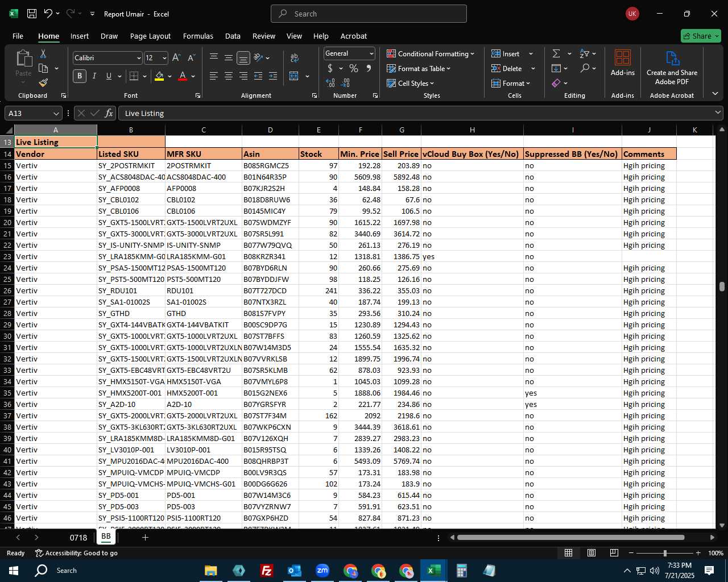The image size is (728, 582).
Task: Toggle Align Left button
Action: [214, 76]
